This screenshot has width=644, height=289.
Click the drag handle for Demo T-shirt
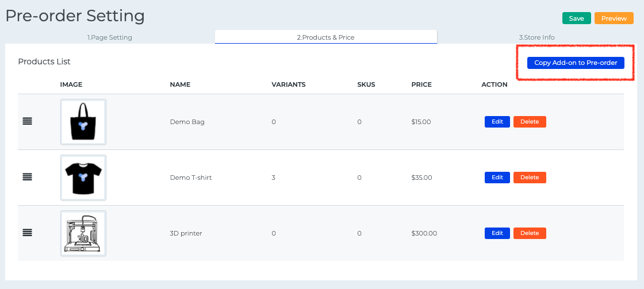point(27,178)
